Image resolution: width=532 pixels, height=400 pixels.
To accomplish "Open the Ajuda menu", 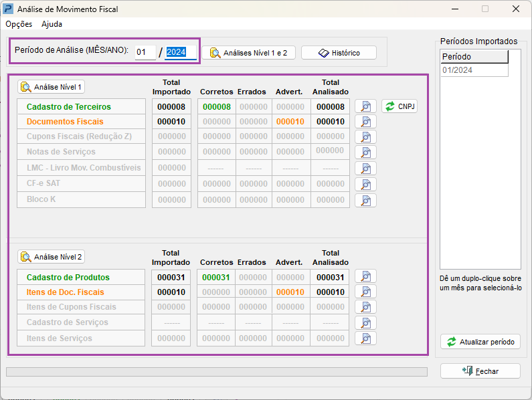I will 52,24.
